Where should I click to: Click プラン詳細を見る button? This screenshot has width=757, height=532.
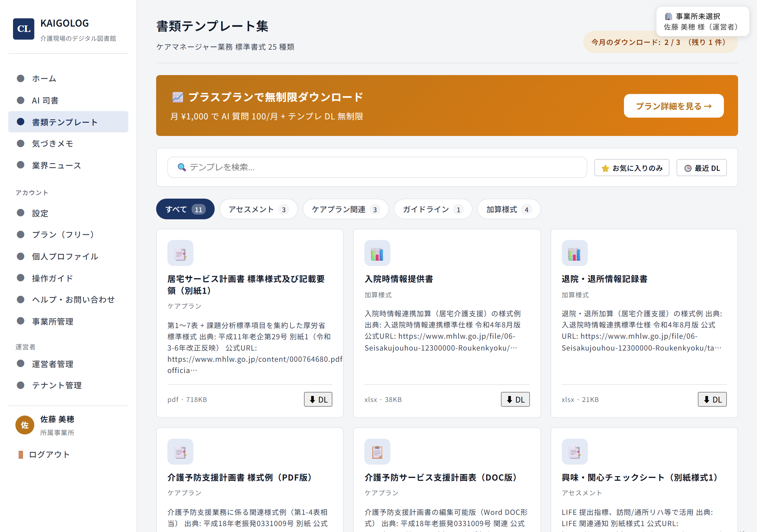(x=674, y=106)
